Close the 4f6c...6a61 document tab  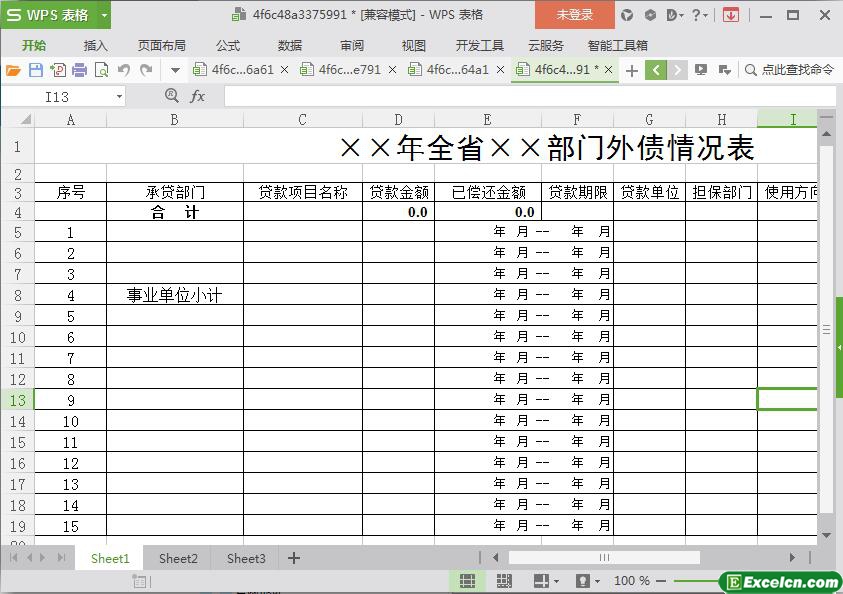pyautogui.click(x=284, y=70)
